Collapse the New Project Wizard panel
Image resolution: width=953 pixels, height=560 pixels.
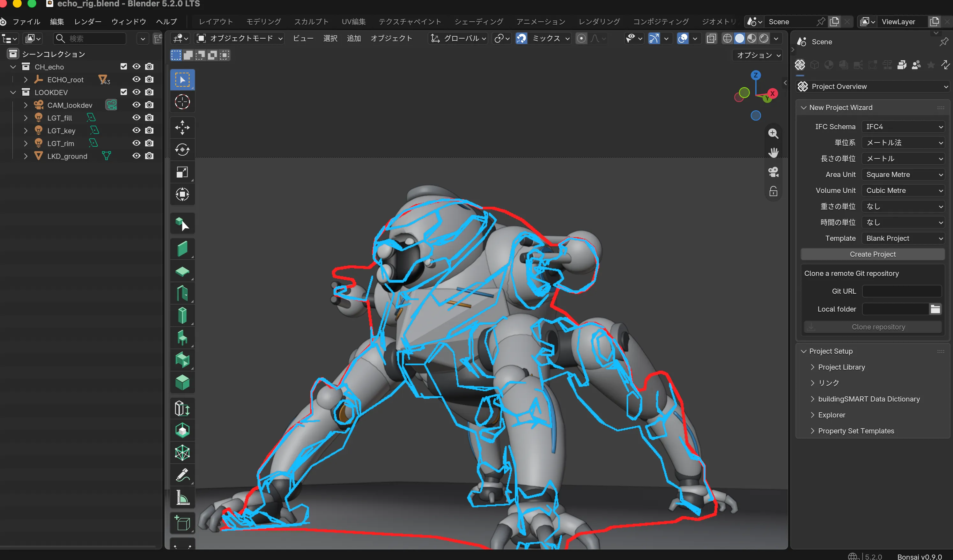point(803,108)
